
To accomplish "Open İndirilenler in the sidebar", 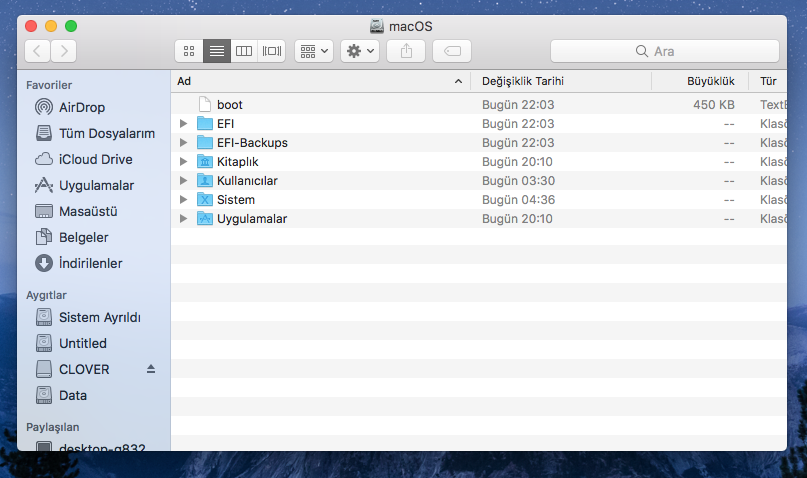I will (x=90, y=263).
